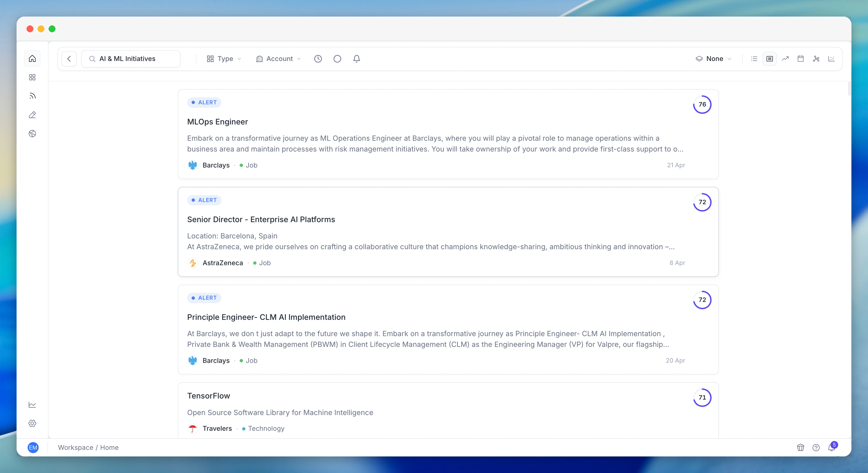Click the MLOps Engineer description text
Viewport: 868px width, 473px height.
click(x=435, y=144)
